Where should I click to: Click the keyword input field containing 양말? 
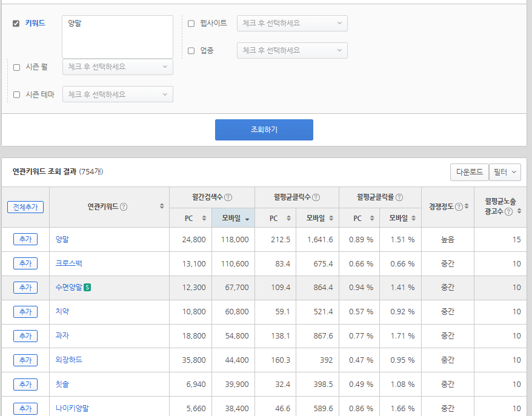point(117,36)
